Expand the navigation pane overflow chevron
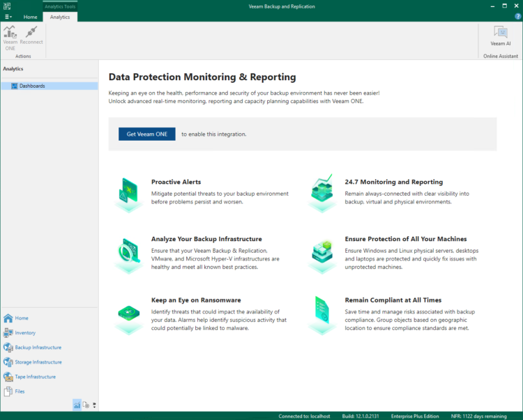This screenshot has width=523, height=420. (x=94, y=405)
